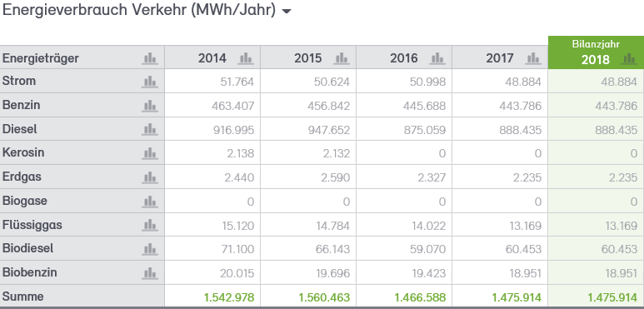Screen dimensions: 644x309
Task: Select the 2015 column header
Action: 308,58
